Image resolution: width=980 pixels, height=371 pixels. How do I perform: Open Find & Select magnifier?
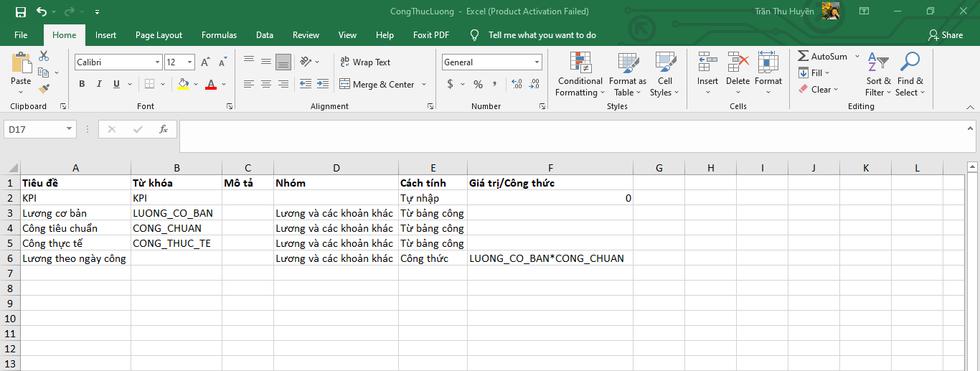point(910,75)
